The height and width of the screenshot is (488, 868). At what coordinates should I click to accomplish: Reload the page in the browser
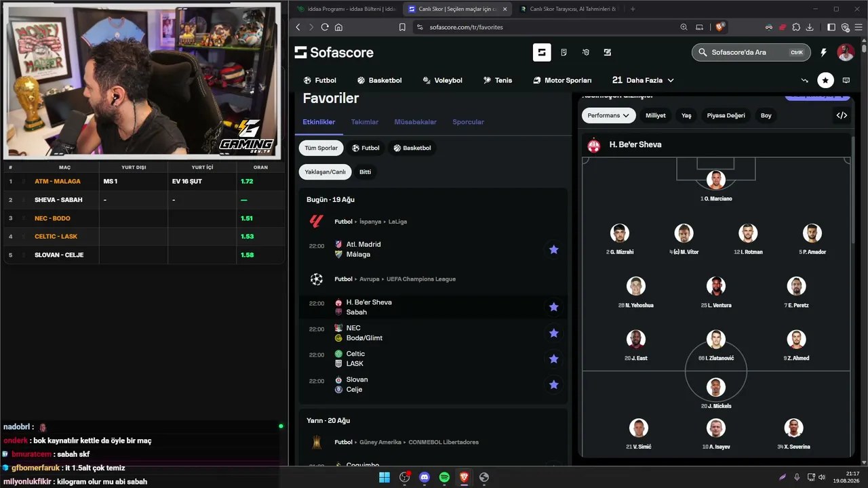(325, 27)
